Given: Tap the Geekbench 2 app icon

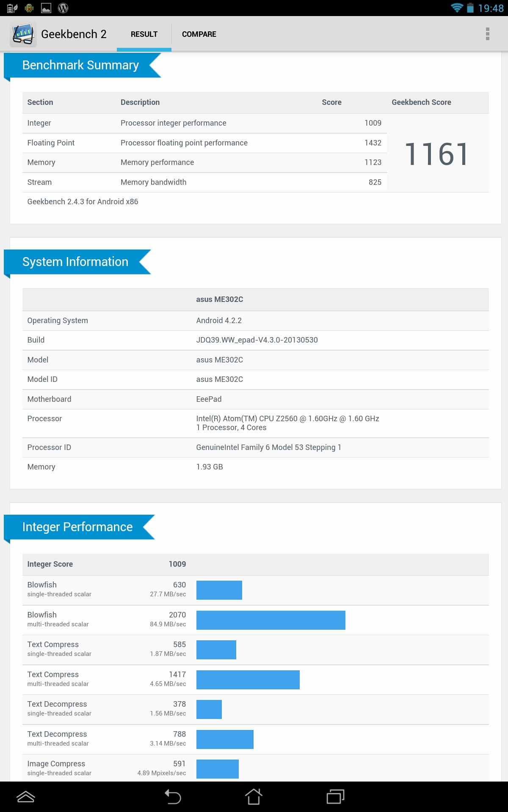Looking at the screenshot, I should 23,34.
